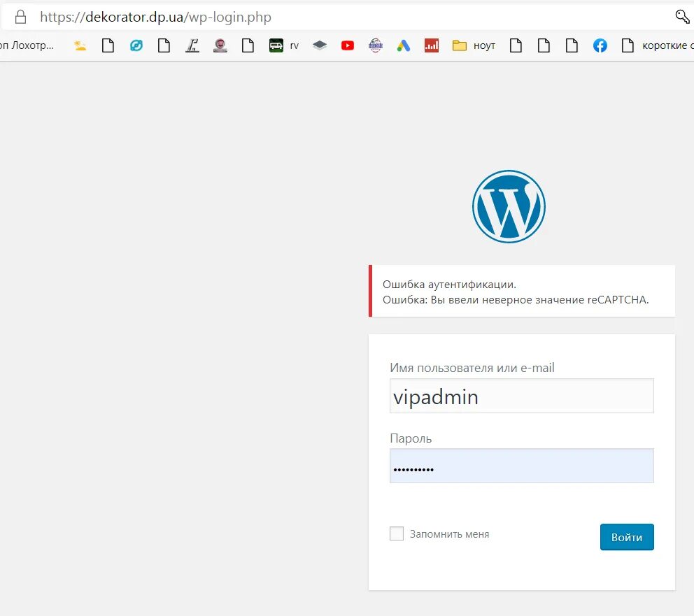Open the Facebook bookmark
694x616 pixels.
click(600, 45)
